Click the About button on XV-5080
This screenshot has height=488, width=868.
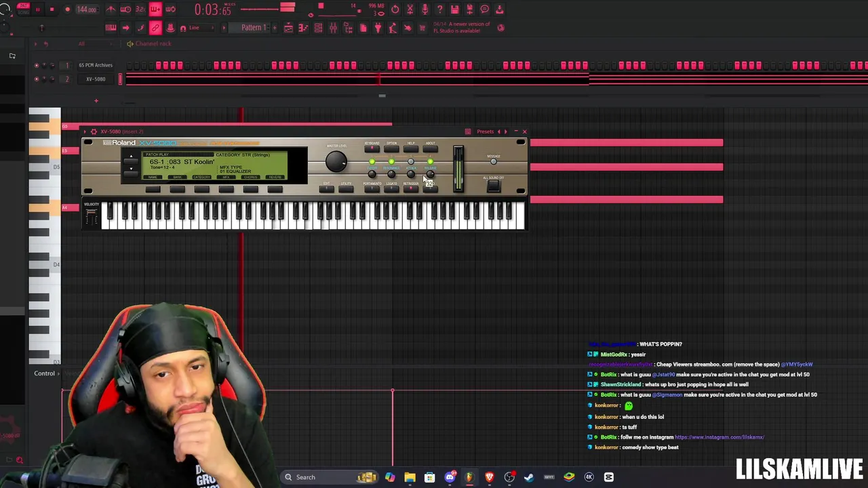click(x=431, y=148)
